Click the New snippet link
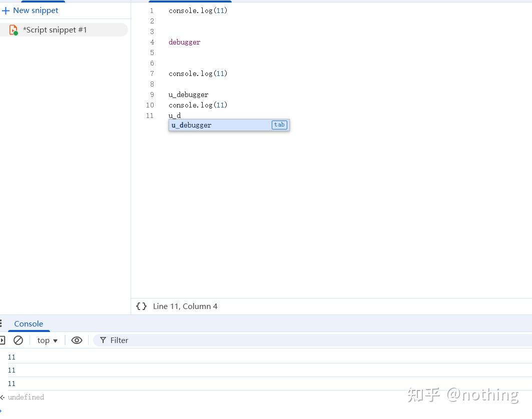Image resolution: width=532 pixels, height=419 pixels. 36,10
